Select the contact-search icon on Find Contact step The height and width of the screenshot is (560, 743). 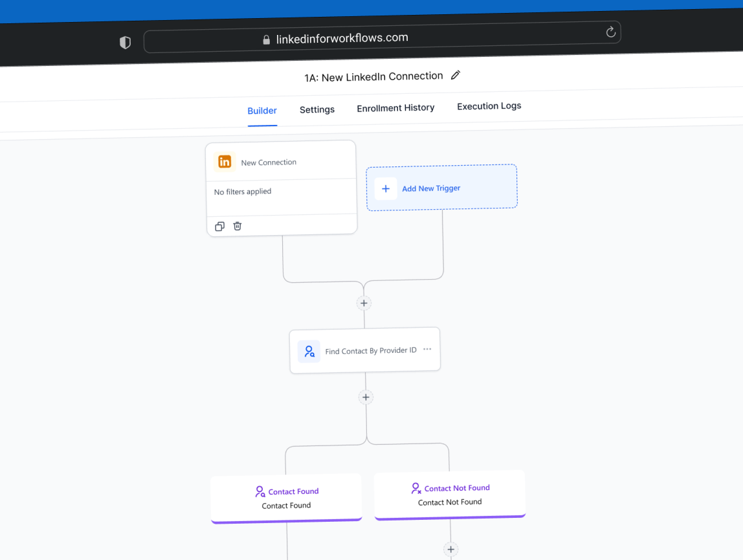(x=309, y=351)
